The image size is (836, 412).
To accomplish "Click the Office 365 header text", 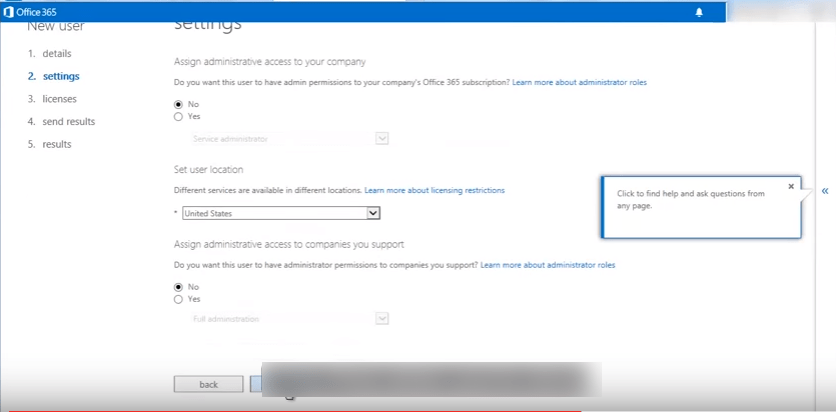I will point(36,12).
